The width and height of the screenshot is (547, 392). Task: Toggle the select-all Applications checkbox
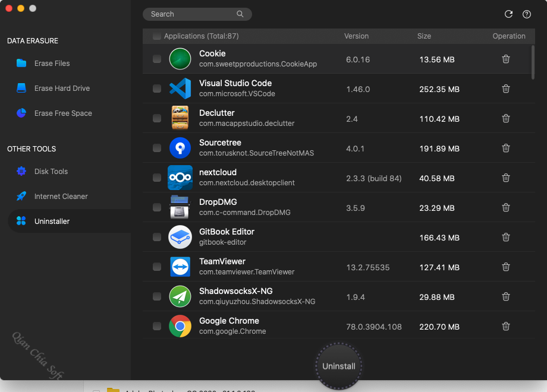(x=156, y=36)
